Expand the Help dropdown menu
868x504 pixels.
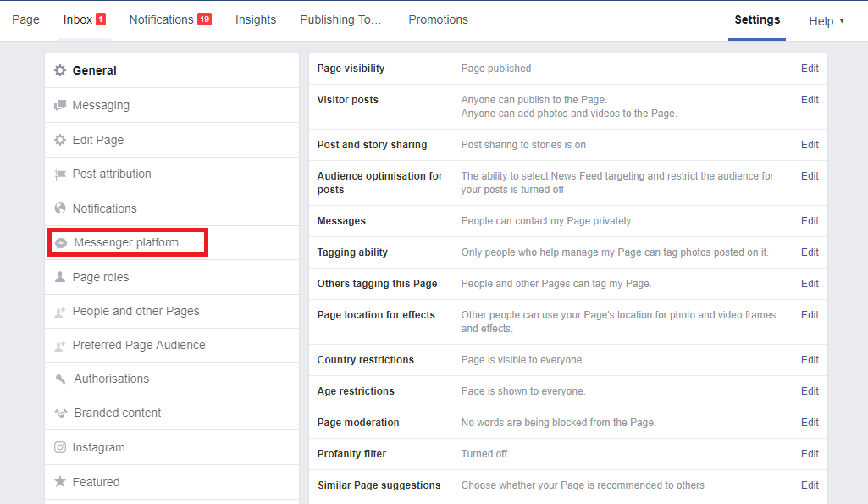pyautogui.click(x=827, y=21)
